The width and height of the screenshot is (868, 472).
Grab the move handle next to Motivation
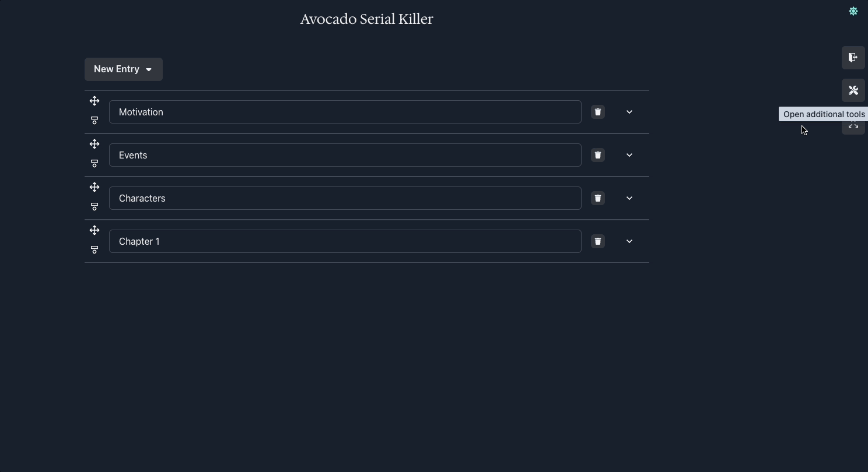94,101
